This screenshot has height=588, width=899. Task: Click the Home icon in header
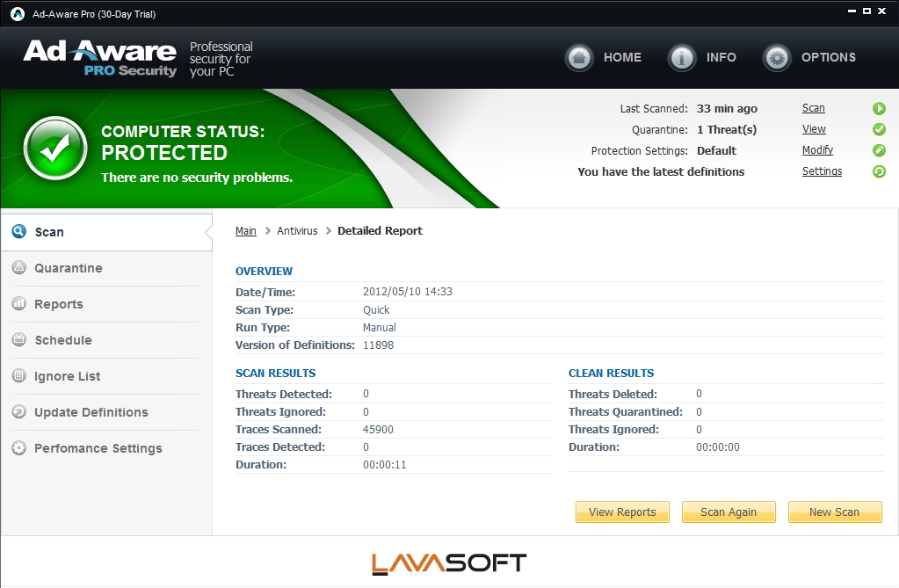[x=579, y=57]
